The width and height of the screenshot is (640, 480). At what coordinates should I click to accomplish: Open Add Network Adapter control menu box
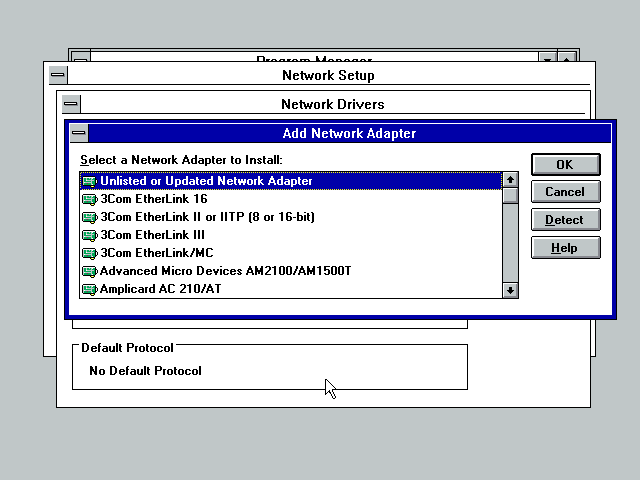(79, 133)
